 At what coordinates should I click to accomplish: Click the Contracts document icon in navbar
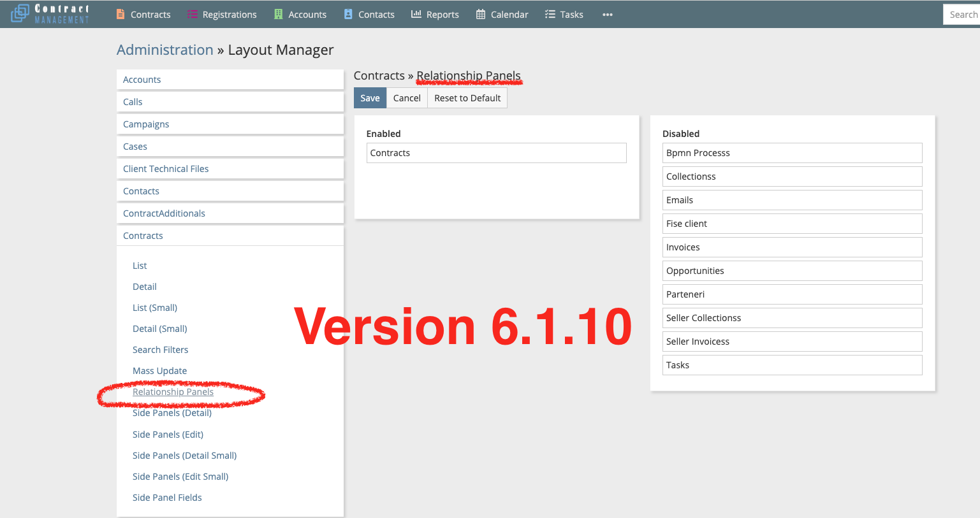tap(121, 14)
